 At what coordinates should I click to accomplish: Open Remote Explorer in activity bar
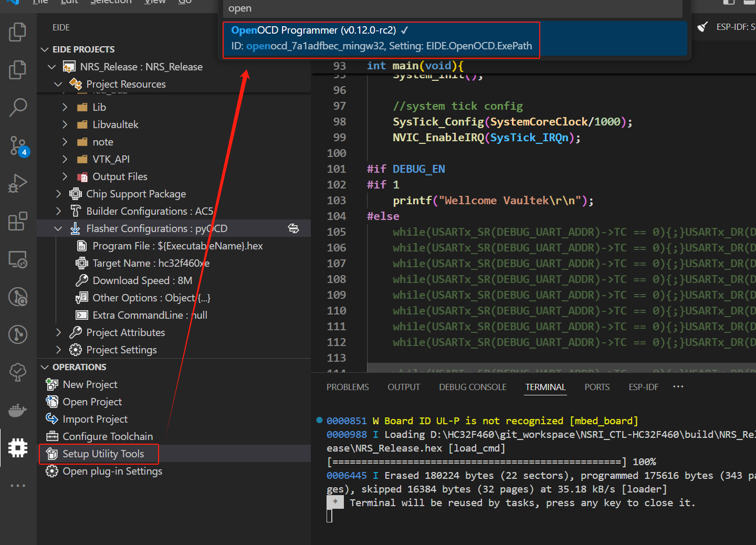pyautogui.click(x=18, y=259)
